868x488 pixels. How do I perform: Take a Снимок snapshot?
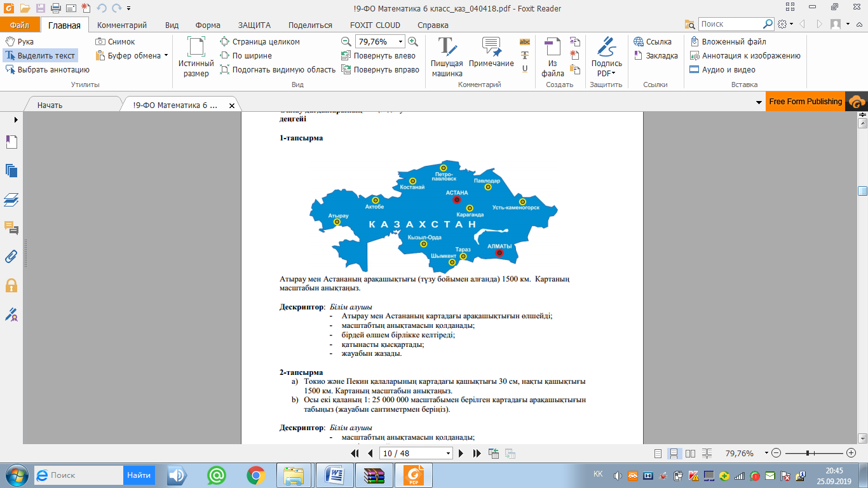tap(116, 42)
